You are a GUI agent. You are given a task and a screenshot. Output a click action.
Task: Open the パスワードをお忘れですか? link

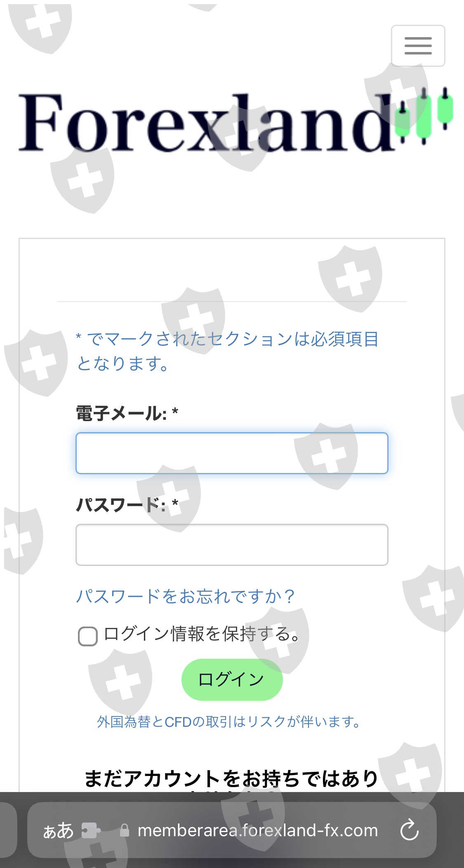[x=185, y=596]
